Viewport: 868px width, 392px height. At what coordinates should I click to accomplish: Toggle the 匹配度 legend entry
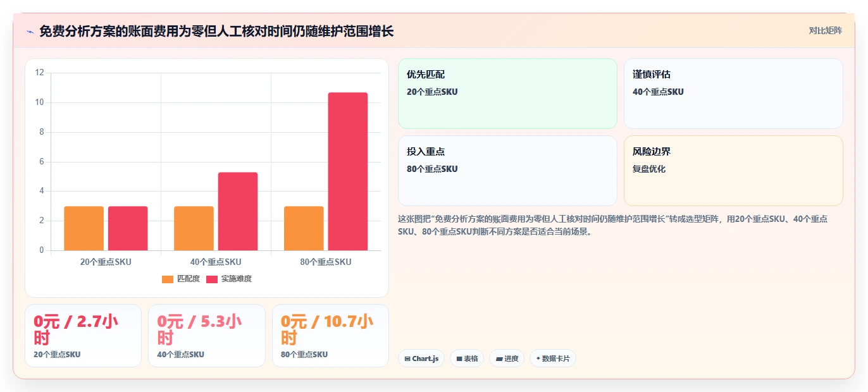(x=181, y=279)
